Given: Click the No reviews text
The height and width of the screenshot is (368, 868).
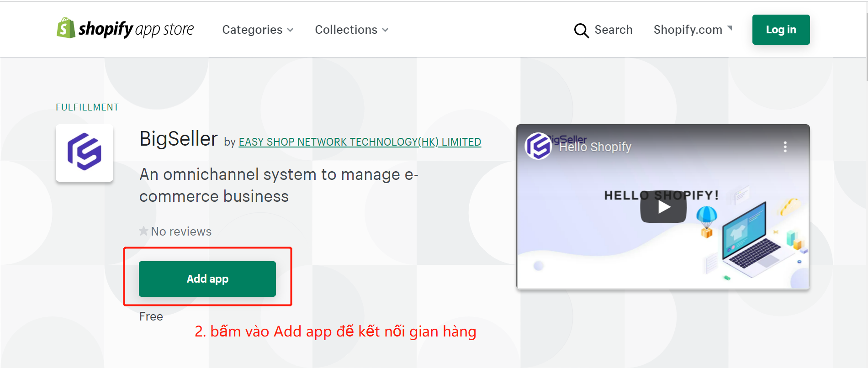Looking at the screenshot, I should pyautogui.click(x=181, y=231).
